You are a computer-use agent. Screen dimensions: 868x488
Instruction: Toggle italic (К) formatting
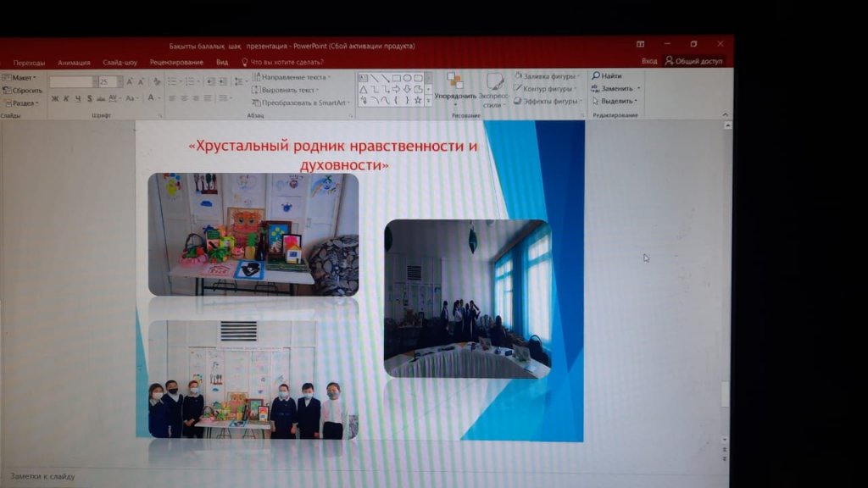tap(66, 98)
